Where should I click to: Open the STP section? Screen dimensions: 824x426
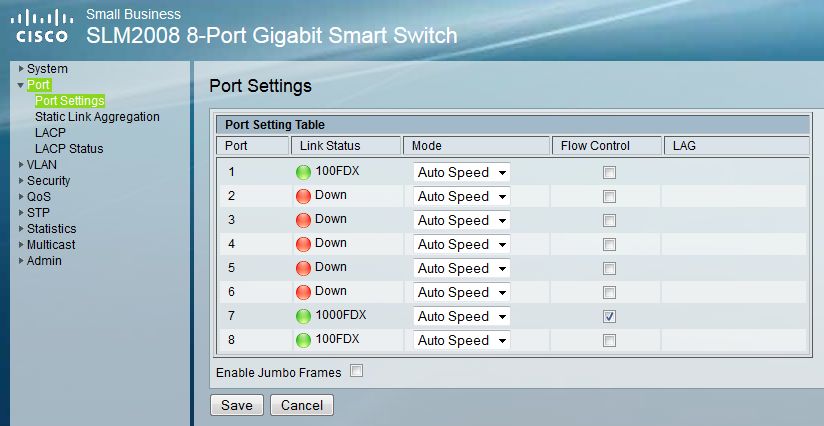38,213
